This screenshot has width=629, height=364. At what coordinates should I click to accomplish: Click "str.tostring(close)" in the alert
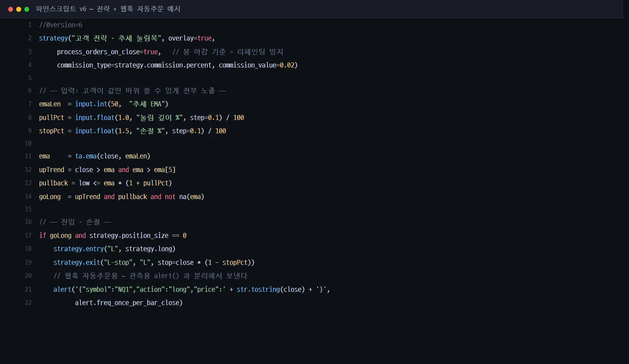click(271, 290)
